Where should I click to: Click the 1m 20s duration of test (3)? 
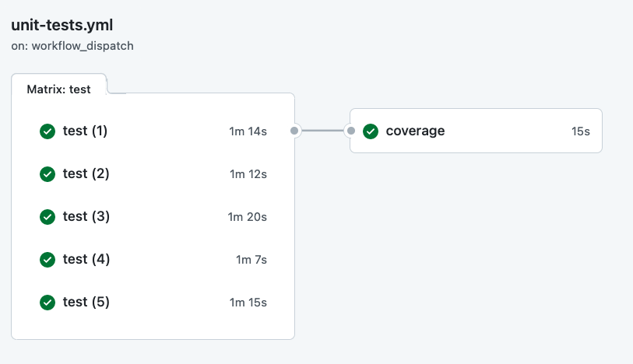coord(247,217)
